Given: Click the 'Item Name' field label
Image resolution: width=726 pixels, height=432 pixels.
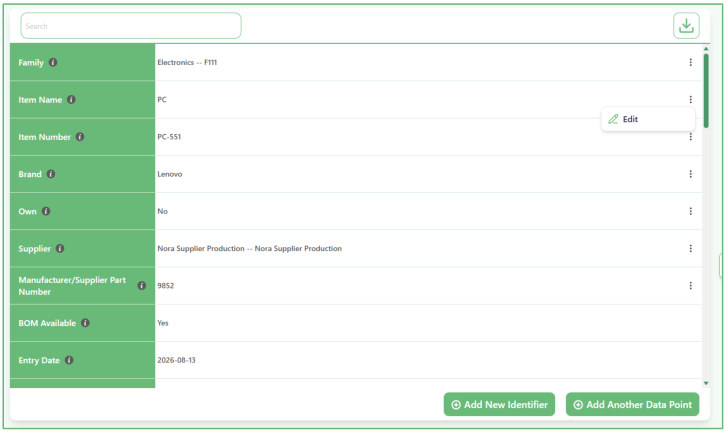Looking at the screenshot, I should 40,100.
